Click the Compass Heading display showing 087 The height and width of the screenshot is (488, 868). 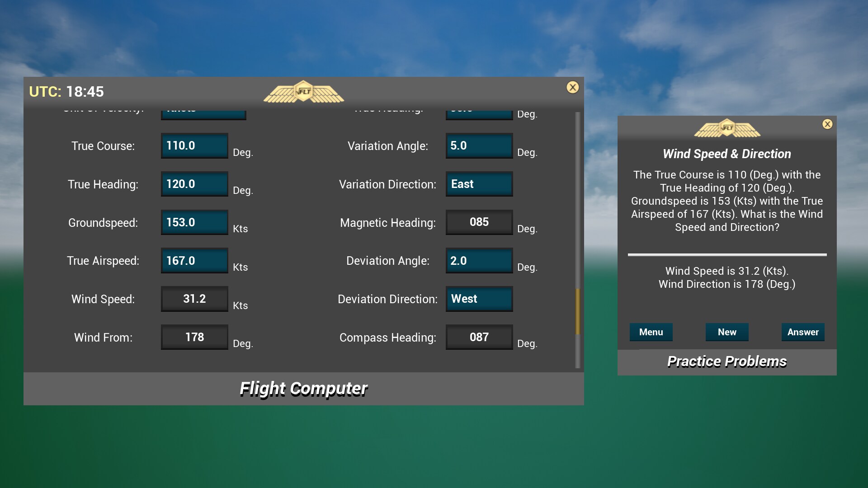coord(479,337)
